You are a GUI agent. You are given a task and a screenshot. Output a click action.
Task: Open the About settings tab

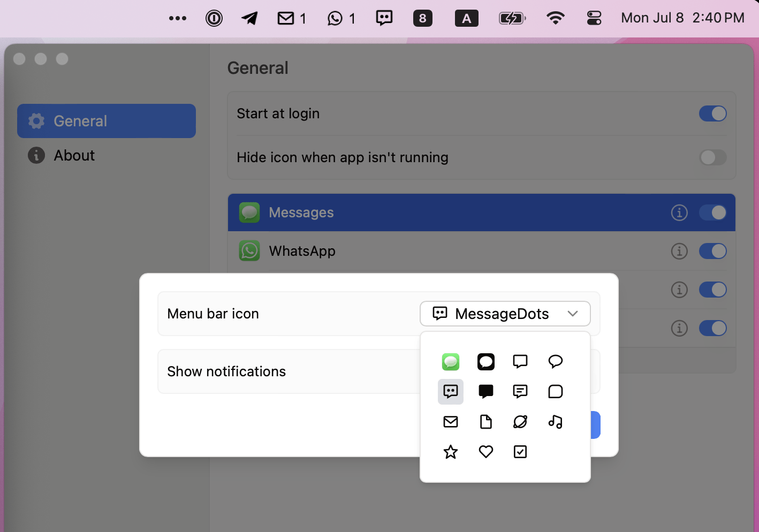pyautogui.click(x=107, y=155)
